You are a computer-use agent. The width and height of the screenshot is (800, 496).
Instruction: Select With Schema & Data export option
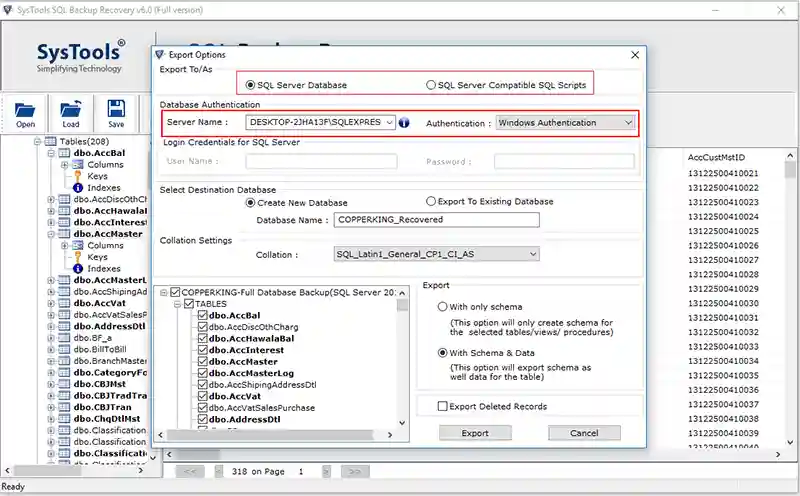[x=442, y=353]
